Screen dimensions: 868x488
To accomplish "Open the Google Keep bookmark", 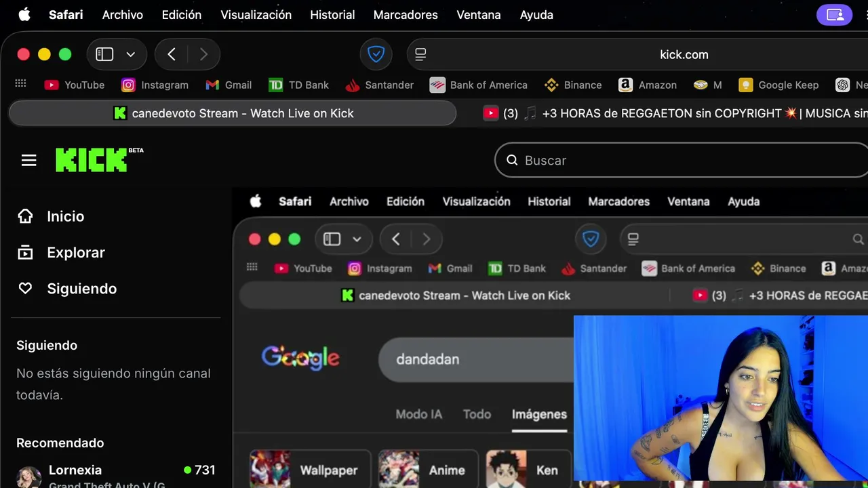I will pyautogui.click(x=778, y=85).
